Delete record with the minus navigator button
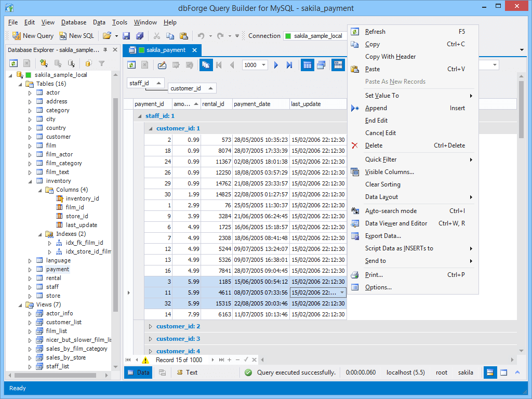Screen dimensions: 532x399 237,360
